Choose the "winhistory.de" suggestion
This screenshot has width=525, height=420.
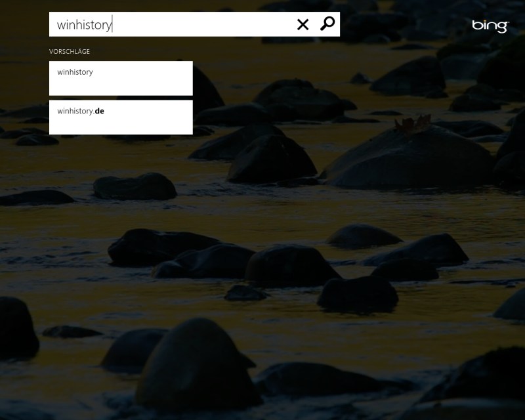(121, 117)
